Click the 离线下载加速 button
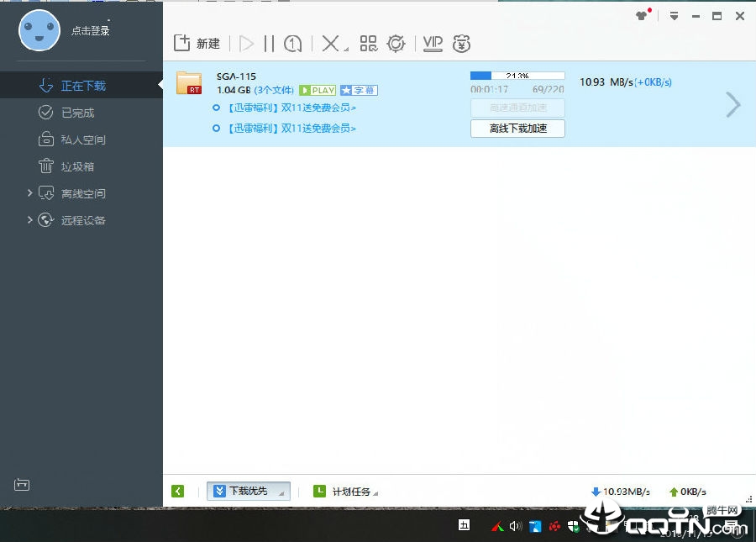This screenshot has height=542, width=756. (x=517, y=128)
